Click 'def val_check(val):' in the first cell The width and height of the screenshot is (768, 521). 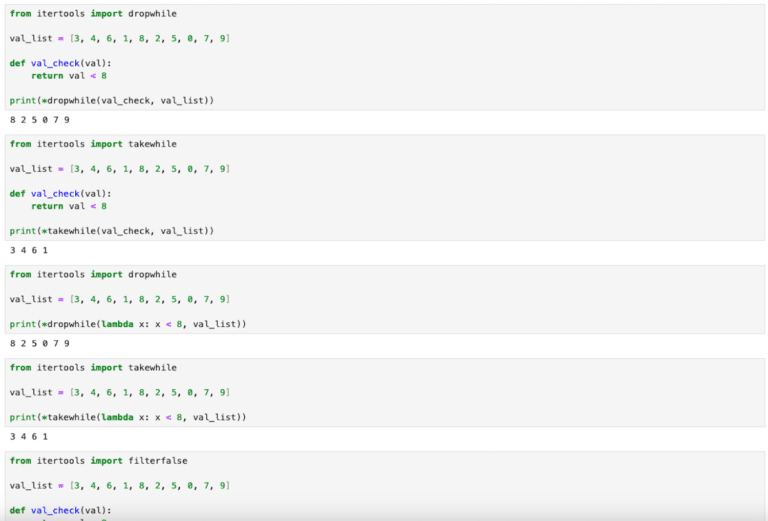pos(61,63)
